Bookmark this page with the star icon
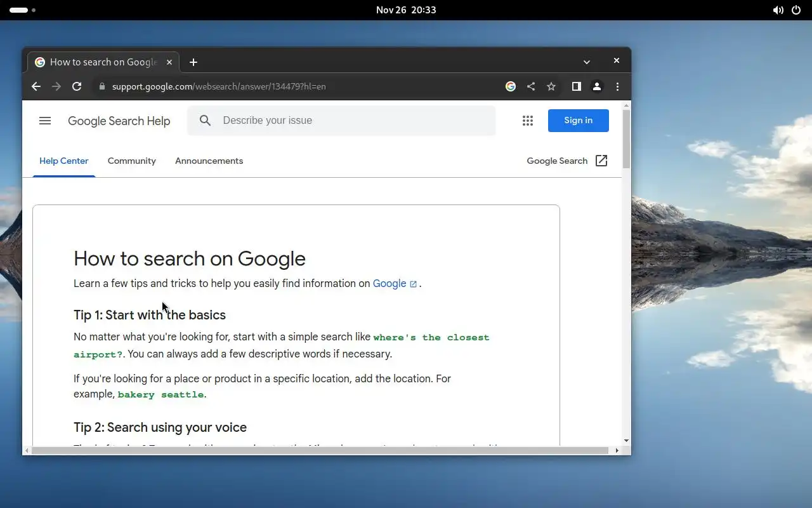 coord(551,86)
